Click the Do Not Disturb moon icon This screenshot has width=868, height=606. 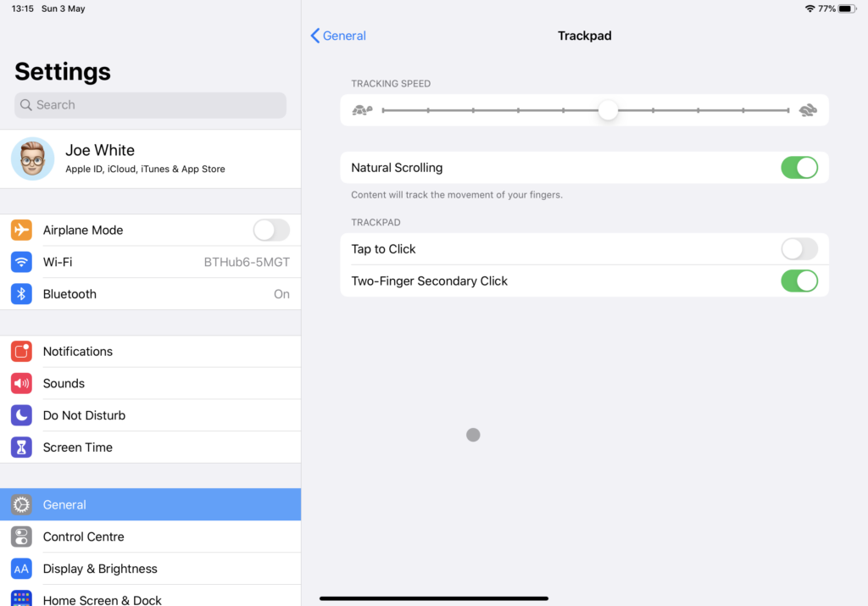21,415
